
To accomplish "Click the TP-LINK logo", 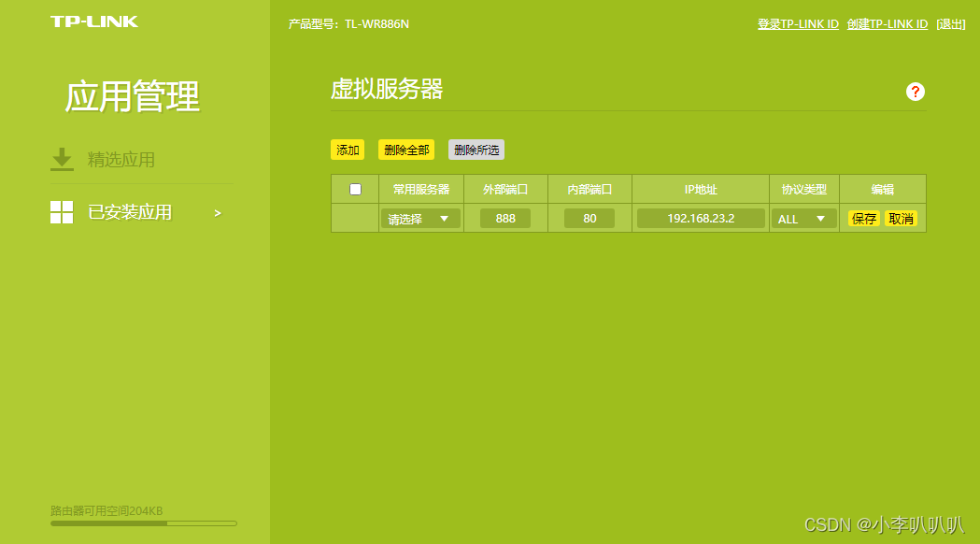I will (x=94, y=21).
